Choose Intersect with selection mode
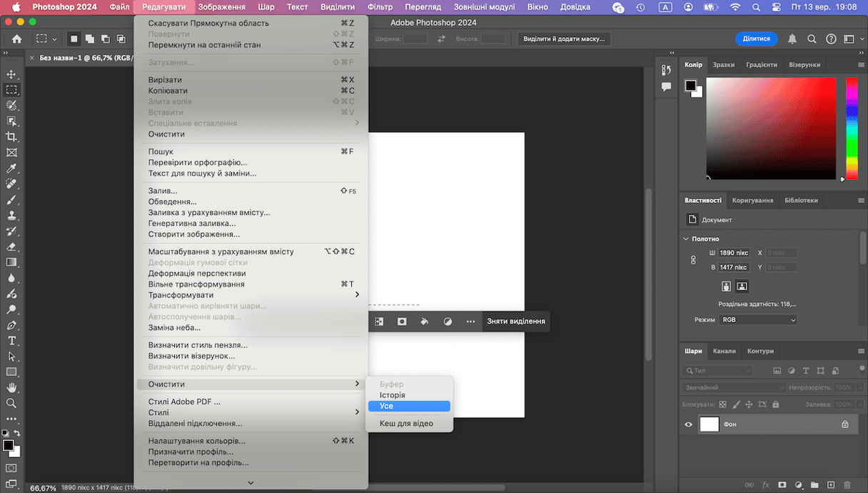Image resolution: width=868 pixels, height=493 pixels. click(x=121, y=39)
